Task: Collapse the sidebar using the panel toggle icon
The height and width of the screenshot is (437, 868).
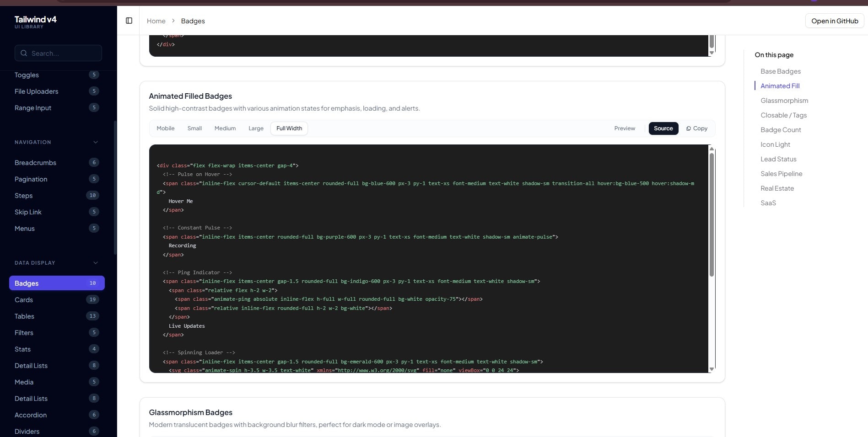Action: point(129,21)
